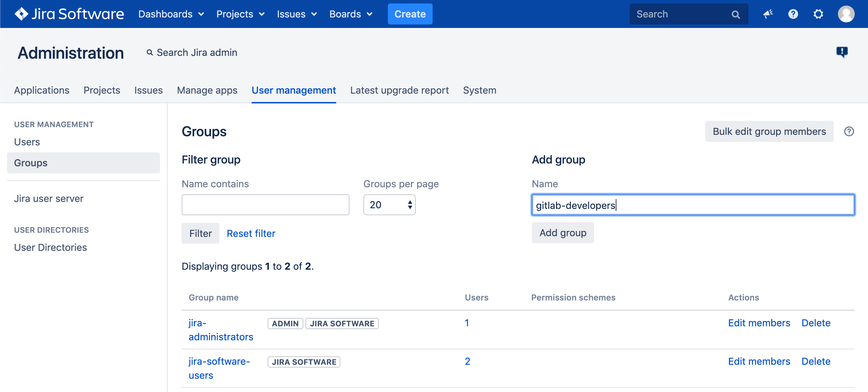The height and width of the screenshot is (392, 868).
Task: Open the Help question mark icon
Action: [793, 14]
